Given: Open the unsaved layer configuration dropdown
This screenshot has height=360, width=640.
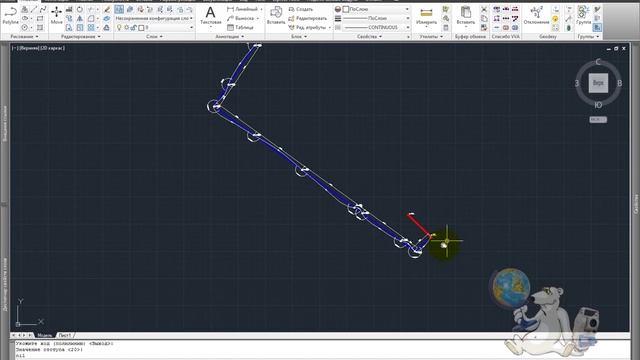Looking at the screenshot, I should click(x=154, y=18).
